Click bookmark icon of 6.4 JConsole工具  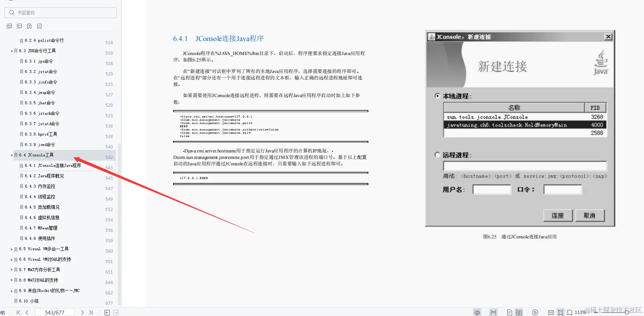16,155
